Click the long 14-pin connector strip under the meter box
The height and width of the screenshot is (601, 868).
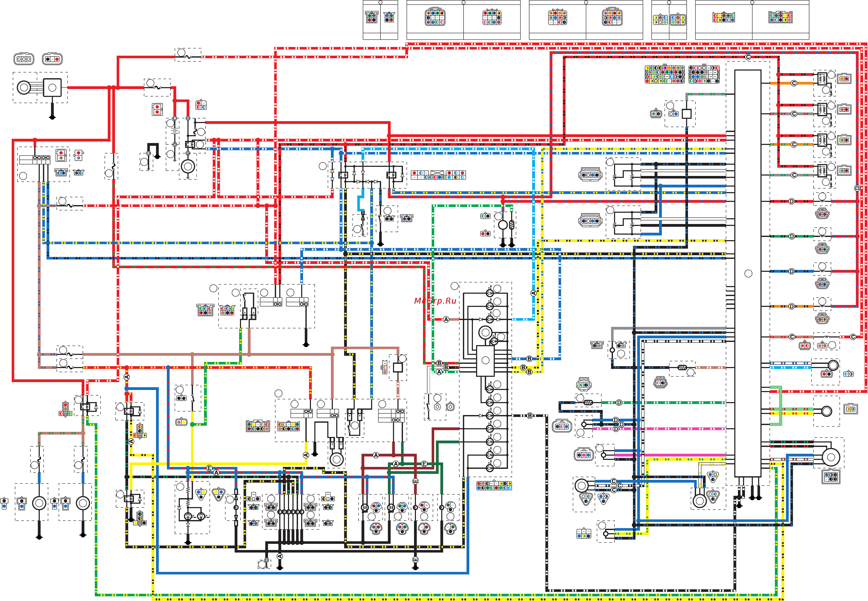[x=494, y=485]
